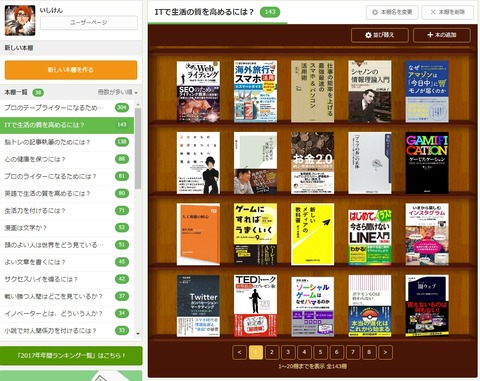
Task: Open the Twitter marketing book cover
Action: click(198, 306)
